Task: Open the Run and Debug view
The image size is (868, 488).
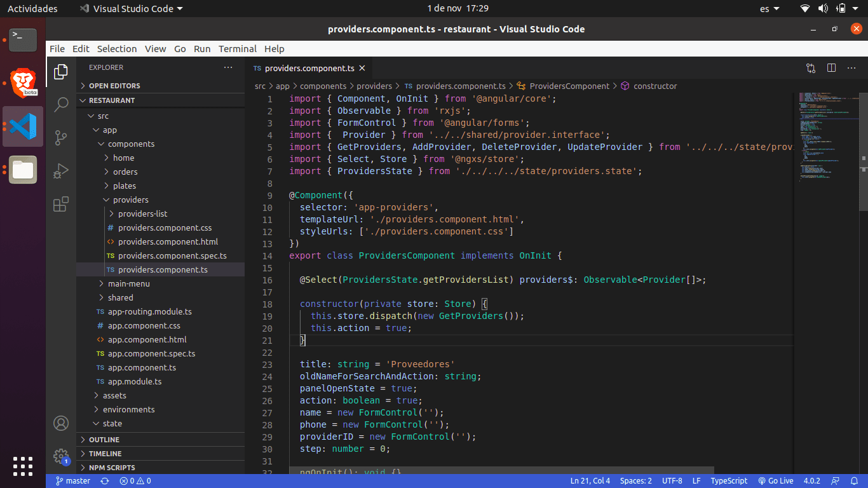Action: coord(61,171)
